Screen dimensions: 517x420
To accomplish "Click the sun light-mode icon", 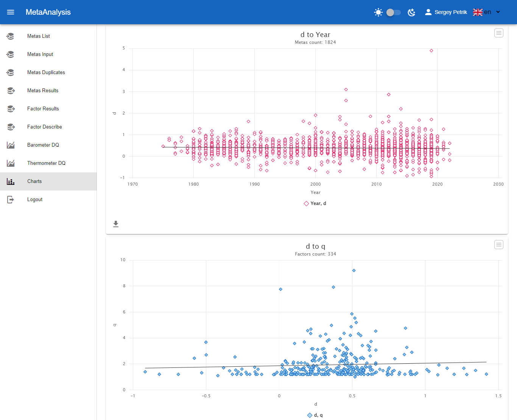I will (x=378, y=12).
